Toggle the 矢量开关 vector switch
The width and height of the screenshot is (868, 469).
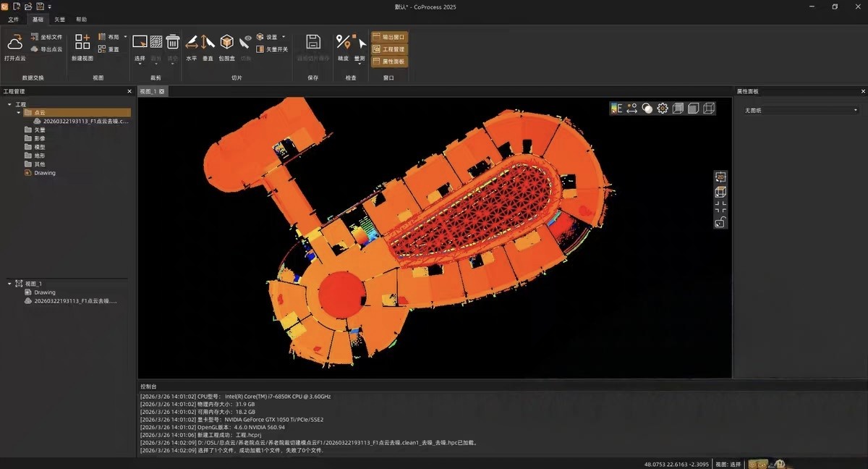(x=272, y=49)
